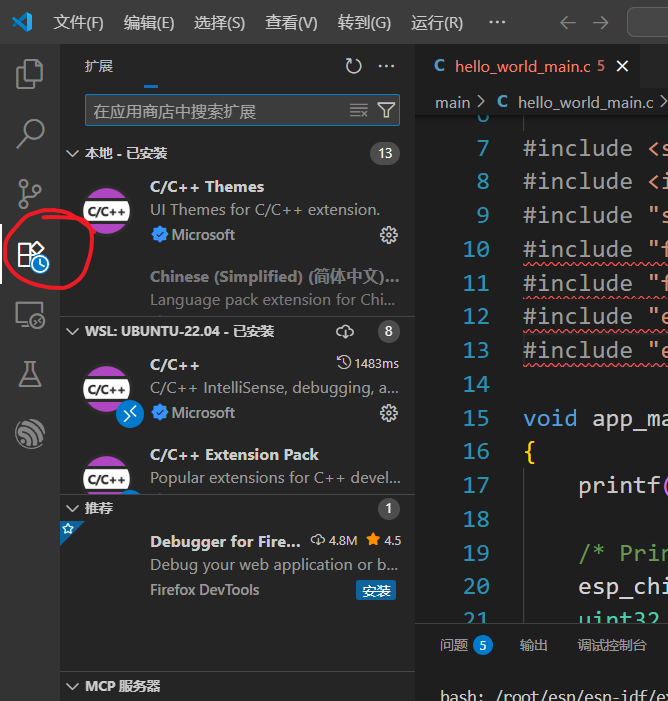This screenshot has height=701, width=668.
Task: Click the problems count badge 5
Action: pos(482,645)
